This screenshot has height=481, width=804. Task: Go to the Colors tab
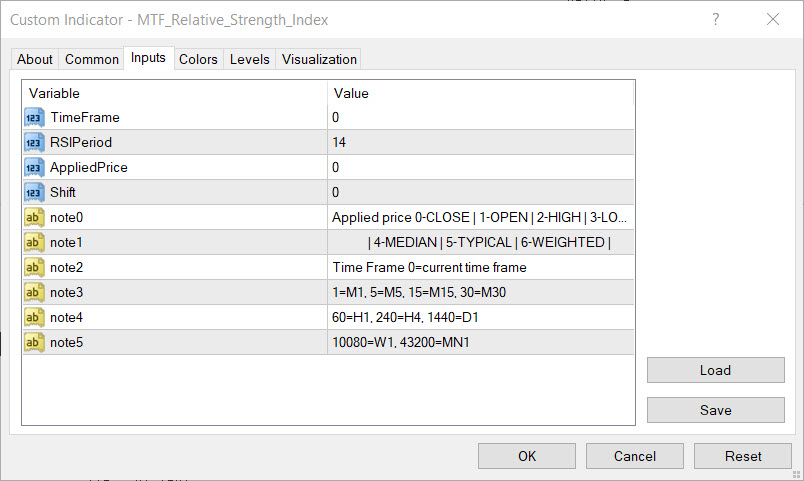(198, 60)
